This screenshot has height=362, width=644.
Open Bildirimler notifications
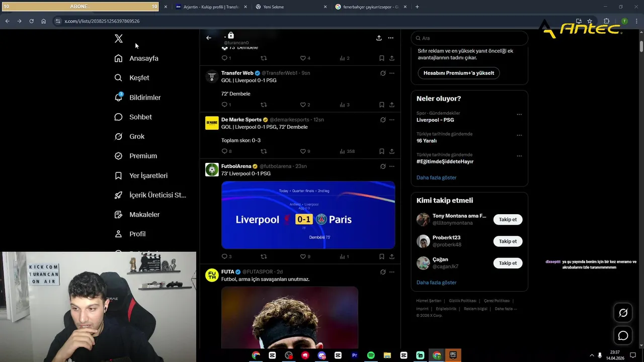coord(137,98)
